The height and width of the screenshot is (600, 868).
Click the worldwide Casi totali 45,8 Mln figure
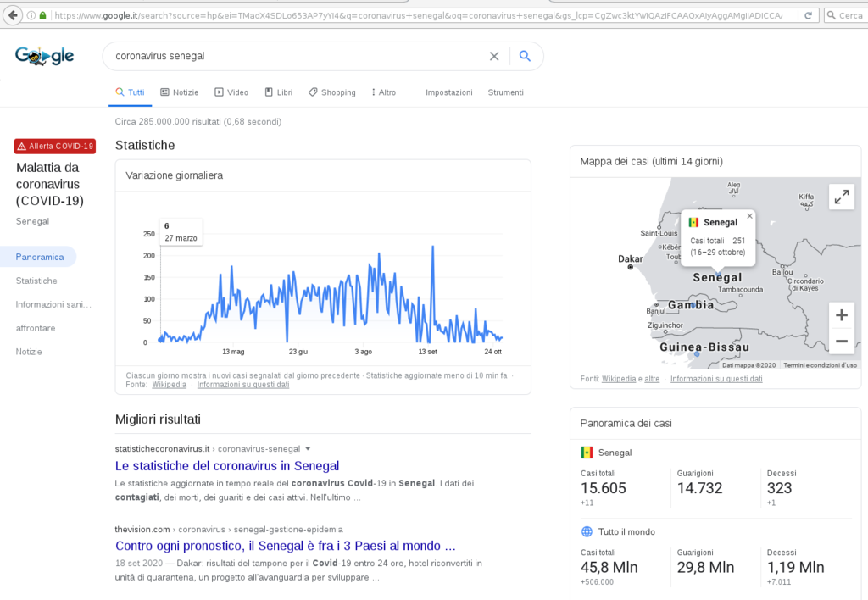click(x=609, y=567)
